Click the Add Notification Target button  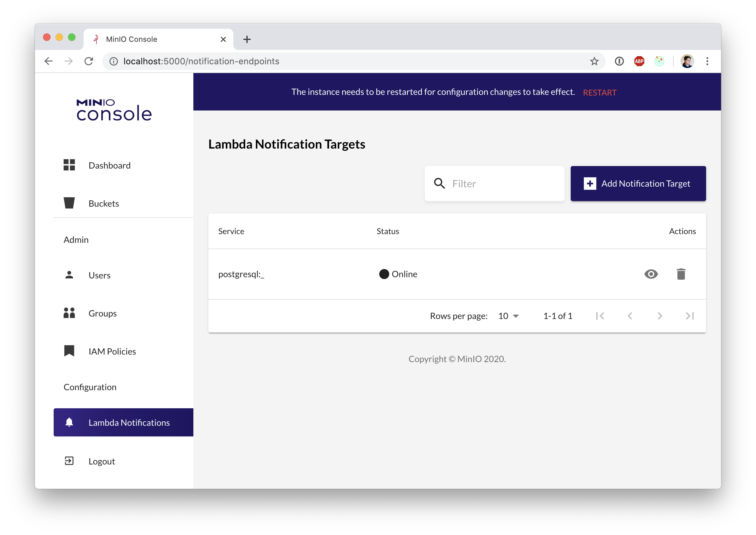pyautogui.click(x=638, y=183)
